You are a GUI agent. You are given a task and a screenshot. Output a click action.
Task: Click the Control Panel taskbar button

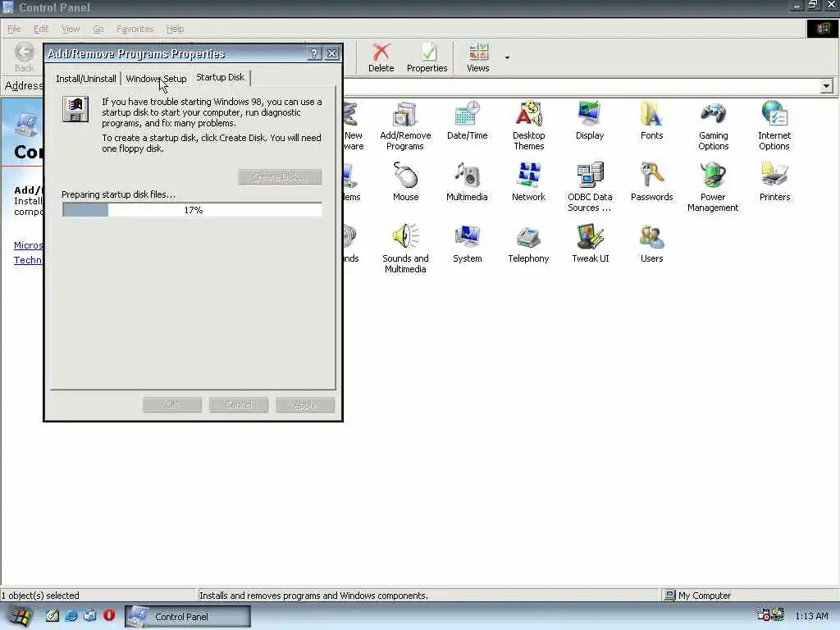(x=188, y=616)
